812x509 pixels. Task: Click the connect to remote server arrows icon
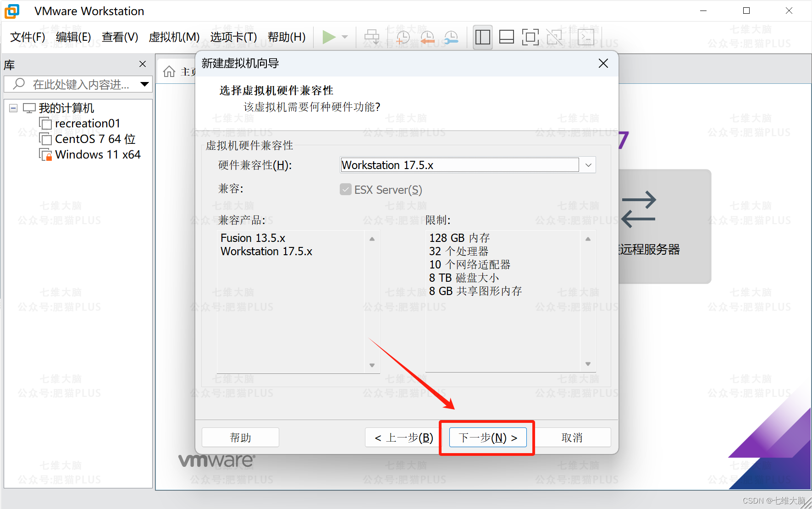[639, 210]
